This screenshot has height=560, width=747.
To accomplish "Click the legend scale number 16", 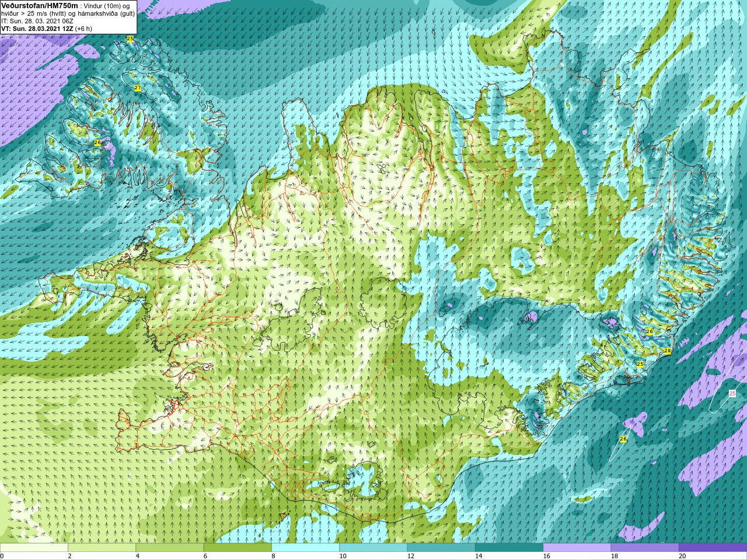I will point(547,556).
